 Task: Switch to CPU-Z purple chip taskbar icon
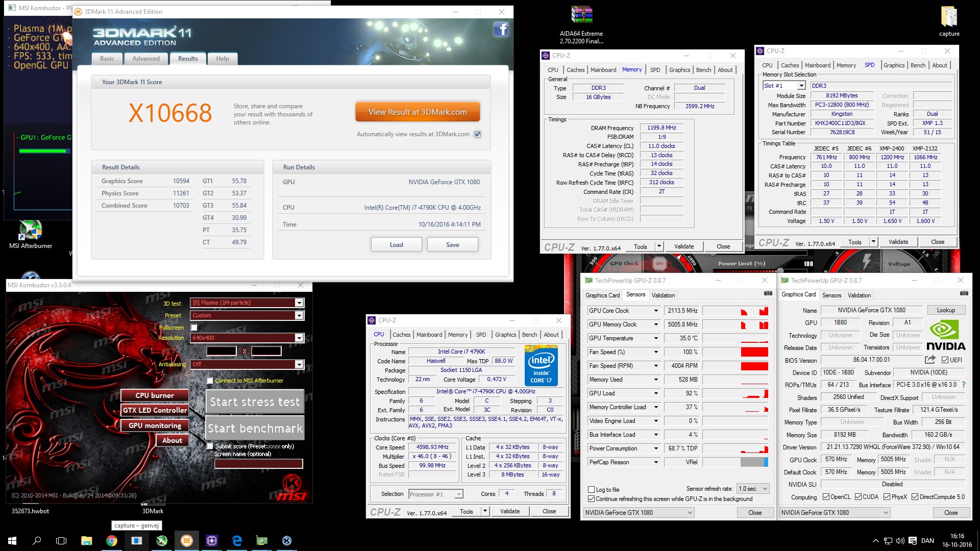click(x=212, y=540)
